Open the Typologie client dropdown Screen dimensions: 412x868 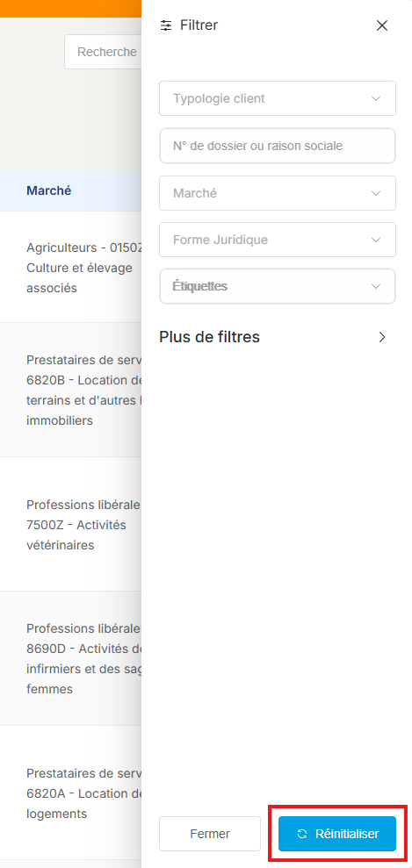pyautogui.click(x=278, y=98)
